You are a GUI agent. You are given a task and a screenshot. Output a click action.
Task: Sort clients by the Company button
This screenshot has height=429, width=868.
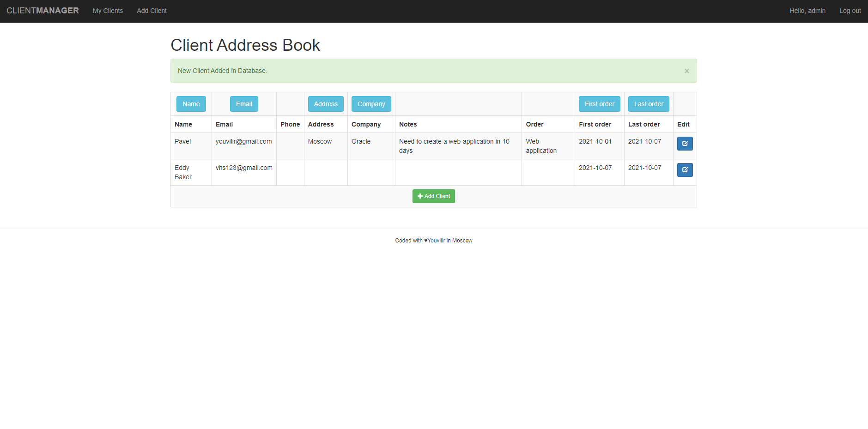(x=371, y=104)
